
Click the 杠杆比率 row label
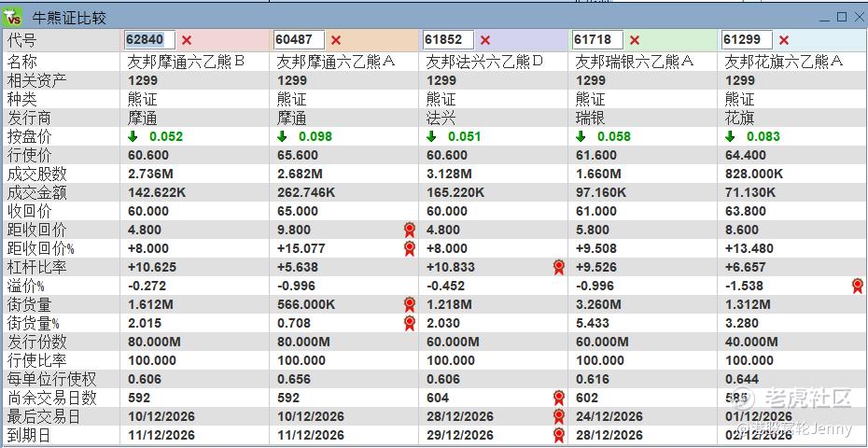click(36, 268)
